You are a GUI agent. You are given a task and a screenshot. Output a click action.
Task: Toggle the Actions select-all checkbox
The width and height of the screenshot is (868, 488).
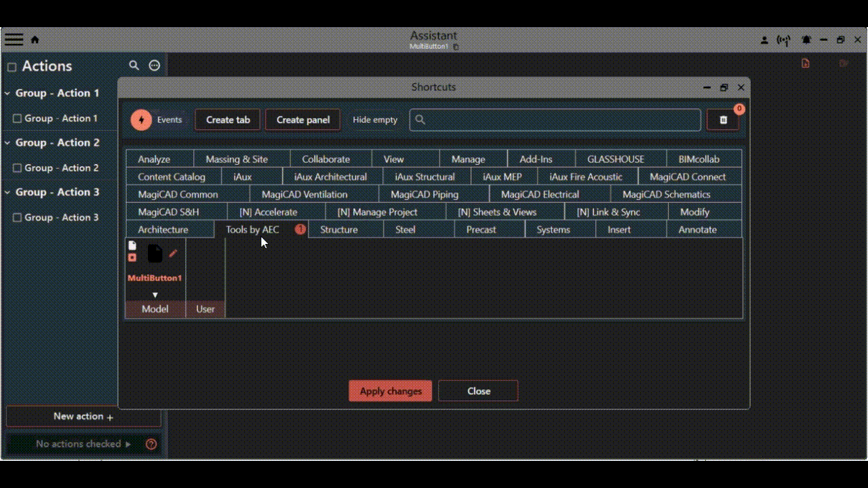[12, 67]
